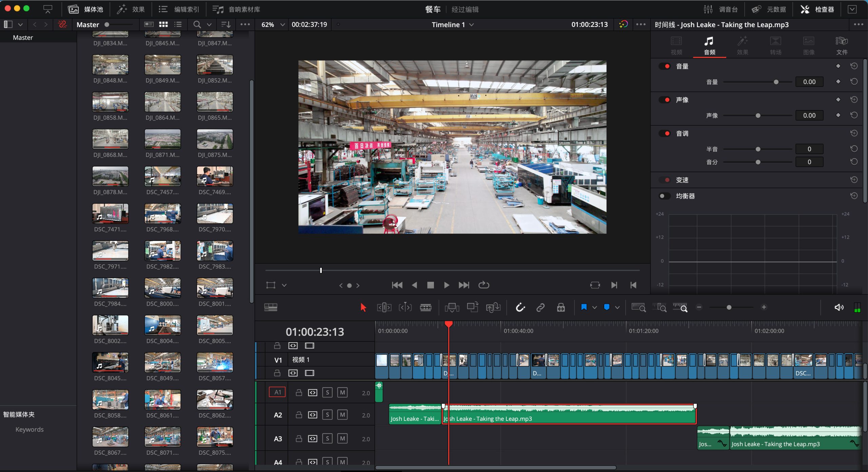Mute the timeline audio speaker icon

[839, 307]
